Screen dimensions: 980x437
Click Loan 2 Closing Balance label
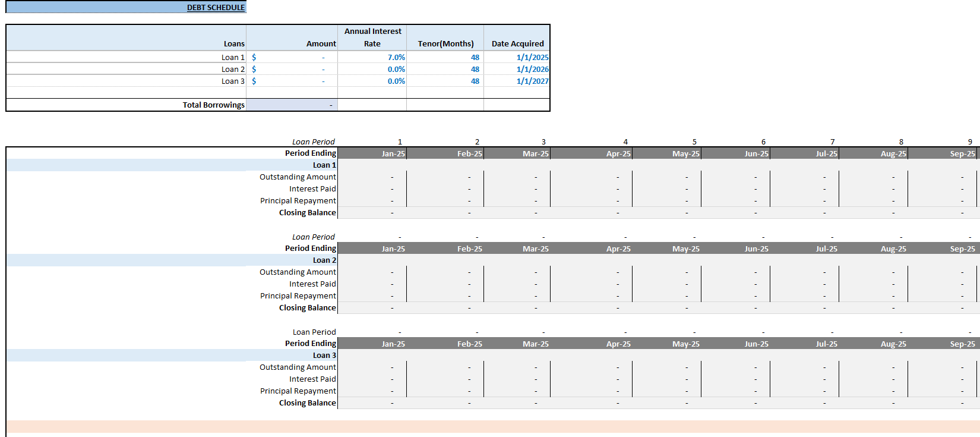pos(307,307)
